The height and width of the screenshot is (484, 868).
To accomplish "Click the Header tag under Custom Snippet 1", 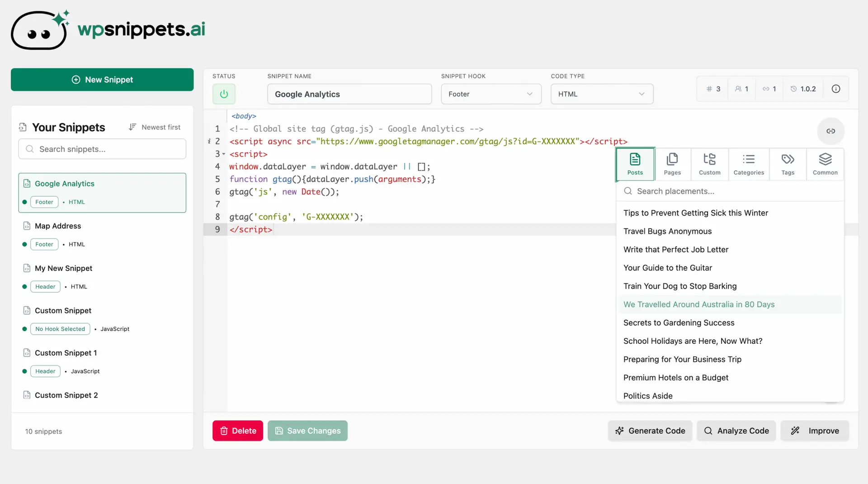I will (45, 371).
